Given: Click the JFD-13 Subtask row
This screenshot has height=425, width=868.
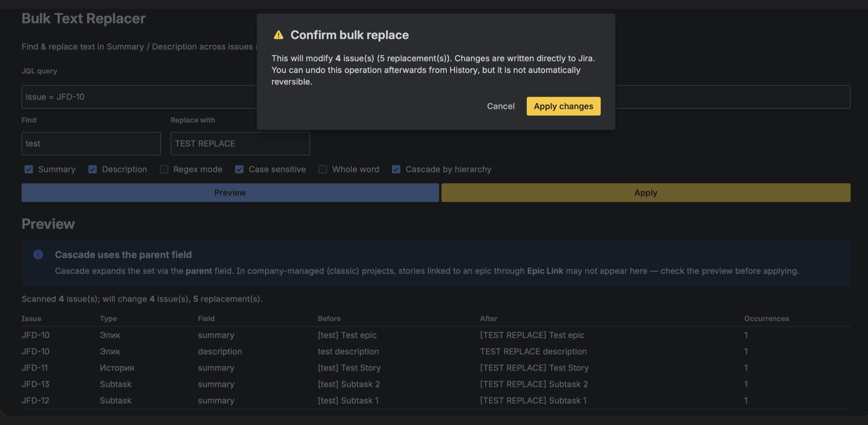Looking at the screenshot, I should click(x=436, y=384).
